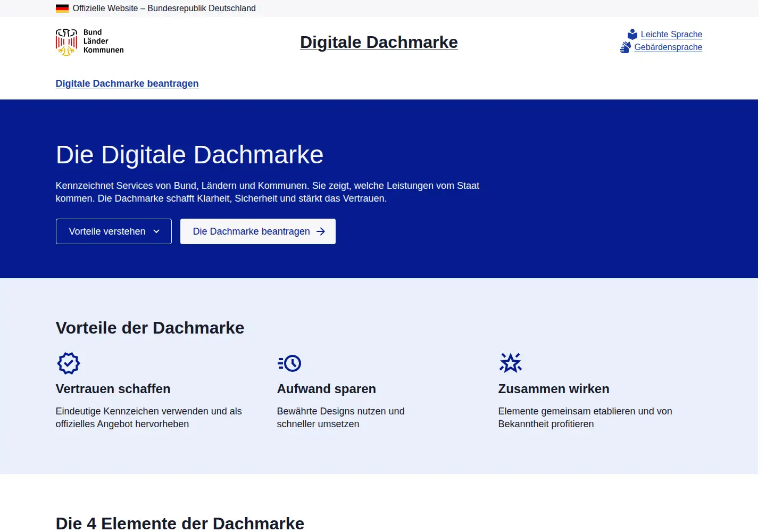Viewport: 766px width, 532px height.
Task: Click the verified badge icon above Vertrauen schaffen
Action: [x=69, y=363]
